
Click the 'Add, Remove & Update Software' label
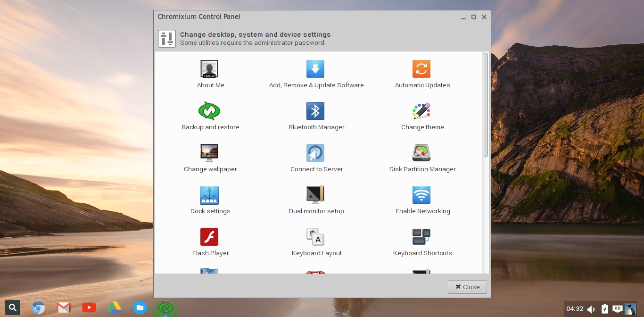316,85
